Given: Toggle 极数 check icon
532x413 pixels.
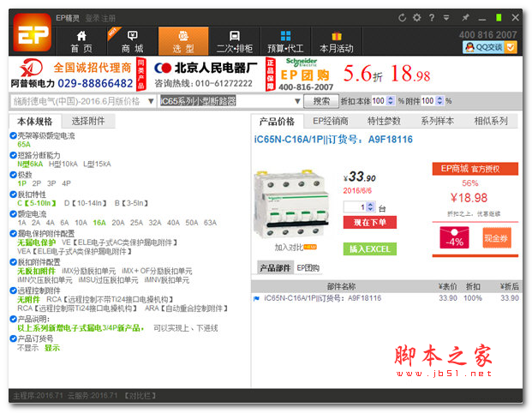Looking at the screenshot, I should pyautogui.click(x=13, y=175).
